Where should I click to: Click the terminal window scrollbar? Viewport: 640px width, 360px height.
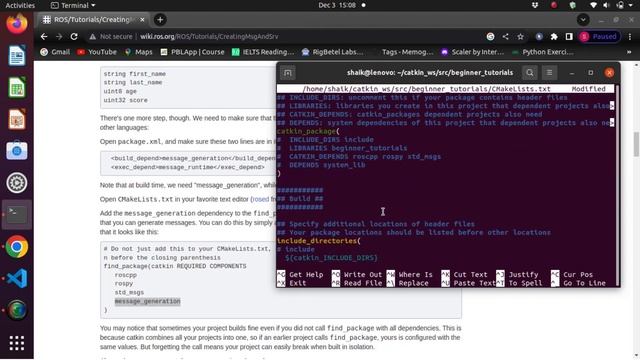pos(617,186)
